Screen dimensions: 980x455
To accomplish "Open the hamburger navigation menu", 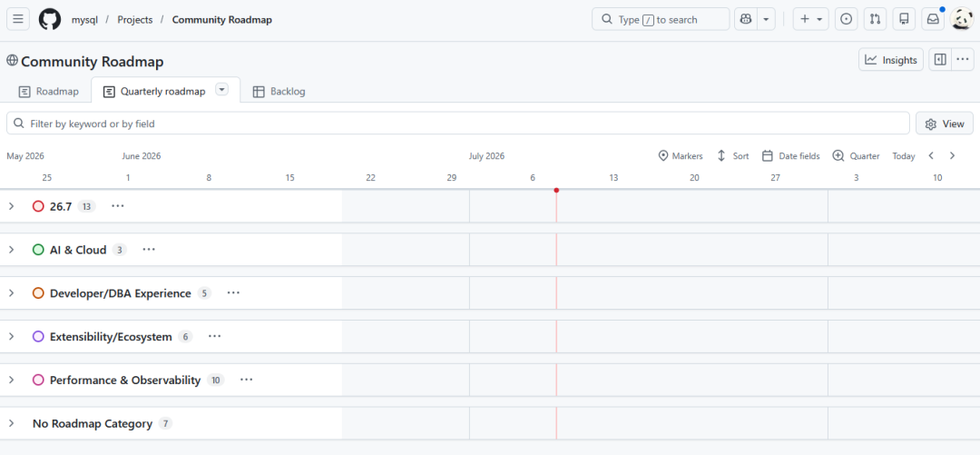I will point(18,19).
